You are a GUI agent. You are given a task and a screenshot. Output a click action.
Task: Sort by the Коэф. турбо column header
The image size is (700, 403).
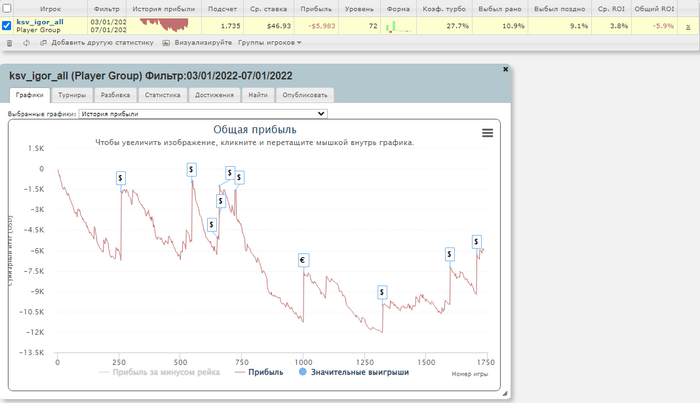coord(444,8)
